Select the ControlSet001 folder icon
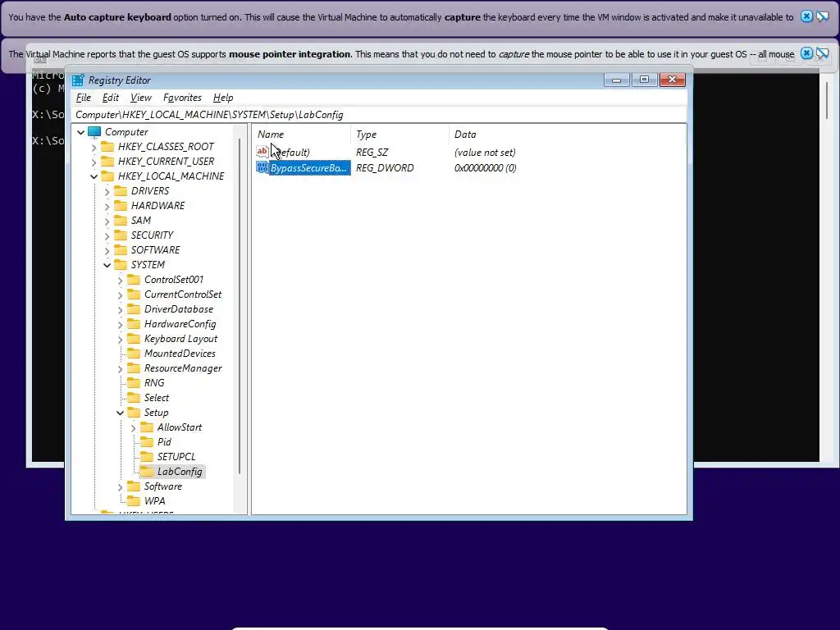840x630 pixels. coord(134,279)
